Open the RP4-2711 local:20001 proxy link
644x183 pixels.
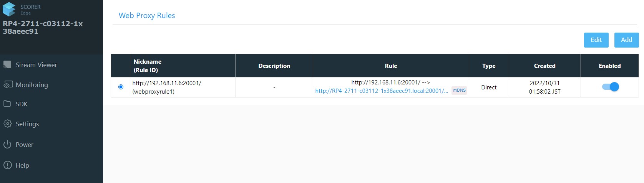tap(382, 91)
